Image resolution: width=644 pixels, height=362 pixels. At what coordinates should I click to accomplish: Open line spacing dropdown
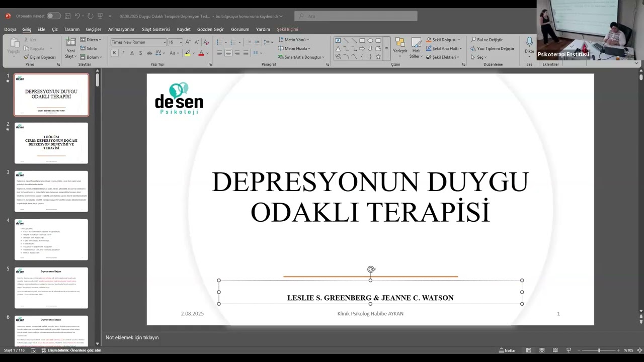coord(269,42)
